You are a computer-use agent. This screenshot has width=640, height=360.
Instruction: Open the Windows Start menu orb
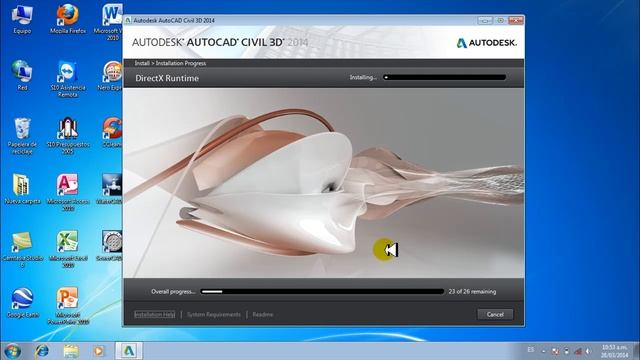pyautogui.click(x=12, y=351)
